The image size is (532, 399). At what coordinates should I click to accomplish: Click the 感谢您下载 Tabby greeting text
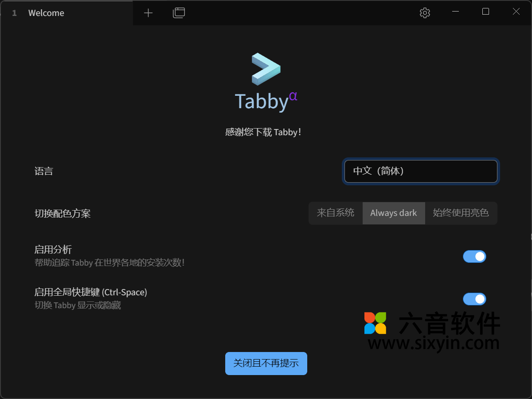263,132
